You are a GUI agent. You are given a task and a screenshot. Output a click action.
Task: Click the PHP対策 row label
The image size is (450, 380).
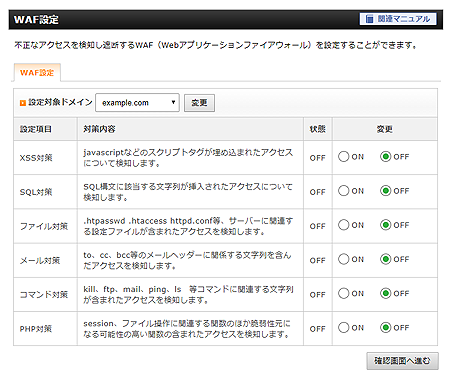36,329
